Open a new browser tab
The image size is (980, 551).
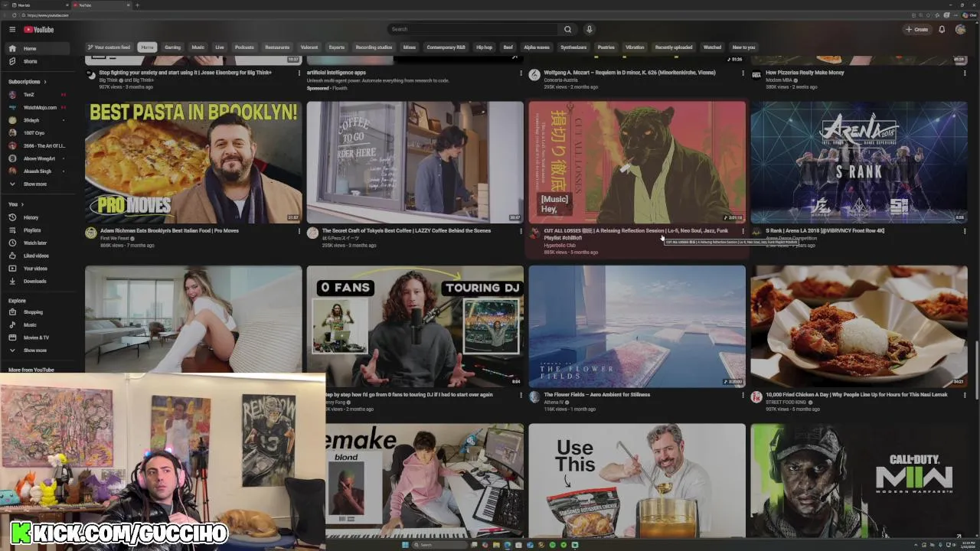(x=137, y=5)
